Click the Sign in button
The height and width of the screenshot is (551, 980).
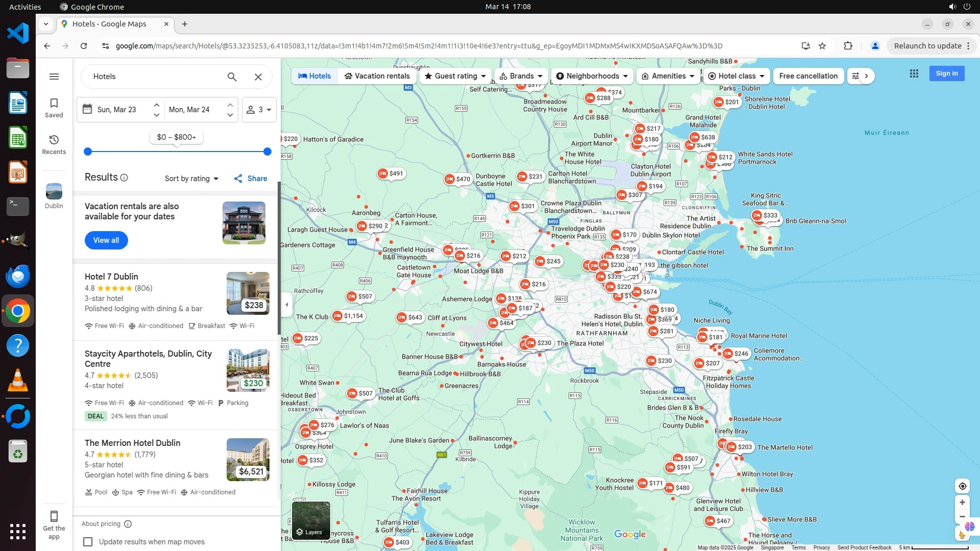click(x=946, y=73)
